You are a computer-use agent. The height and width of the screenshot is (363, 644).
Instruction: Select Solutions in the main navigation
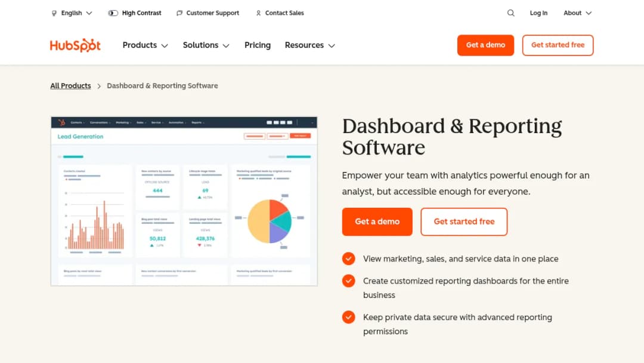[x=200, y=45]
